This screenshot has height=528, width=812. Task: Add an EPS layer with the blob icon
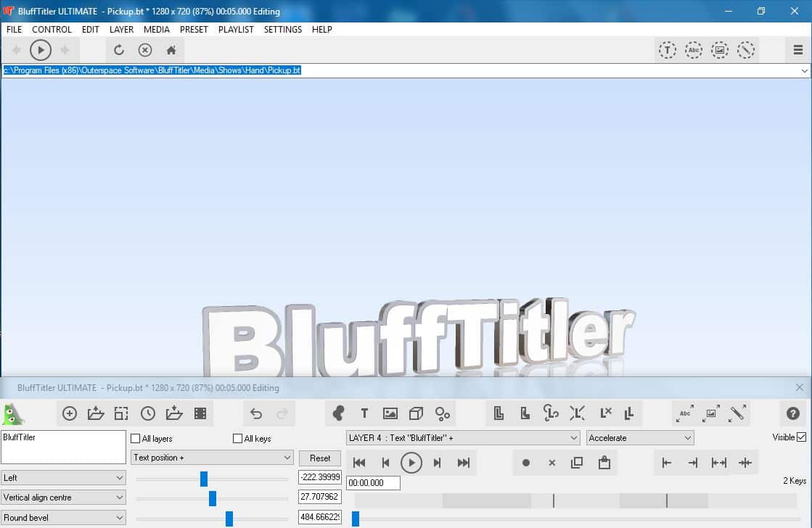pos(338,413)
